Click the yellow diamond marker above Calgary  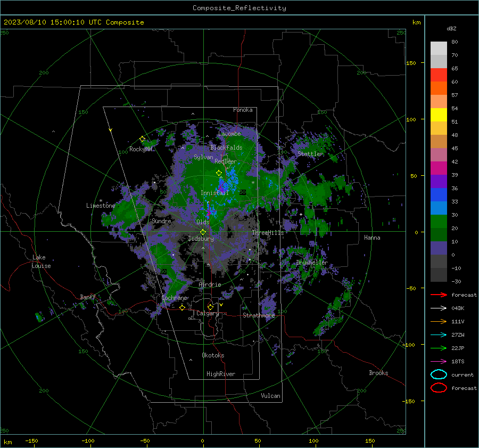[210, 307]
